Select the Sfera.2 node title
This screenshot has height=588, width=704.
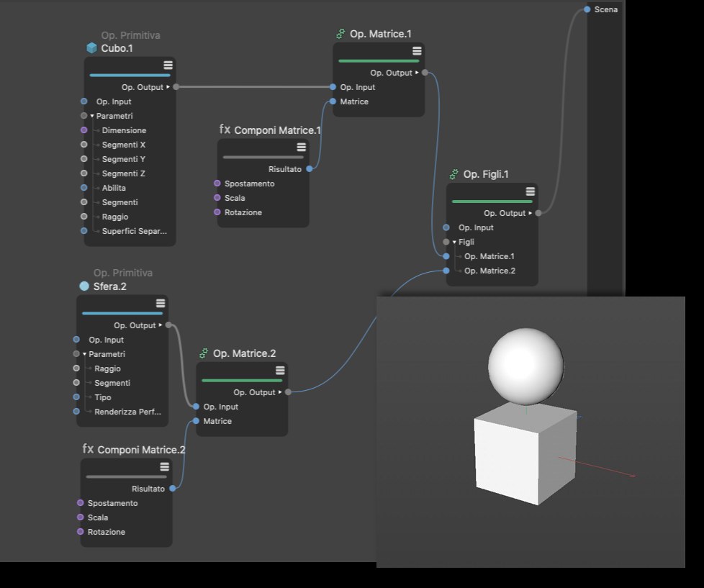(x=109, y=286)
